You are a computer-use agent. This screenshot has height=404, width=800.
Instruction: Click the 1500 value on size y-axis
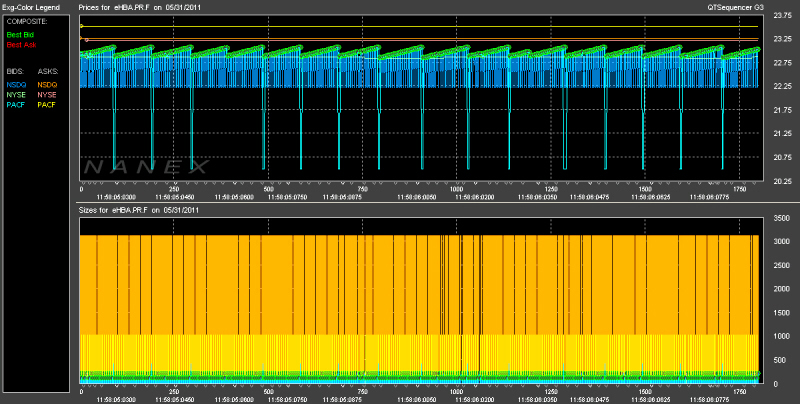tap(783, 313)
